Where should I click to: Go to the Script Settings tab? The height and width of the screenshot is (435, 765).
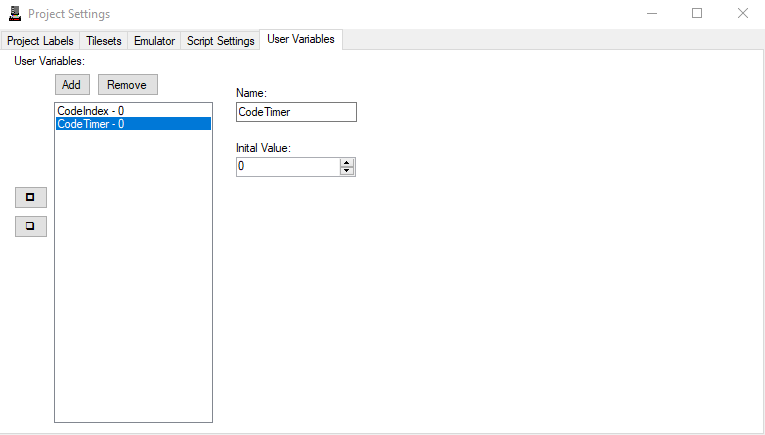click(221, 41)
